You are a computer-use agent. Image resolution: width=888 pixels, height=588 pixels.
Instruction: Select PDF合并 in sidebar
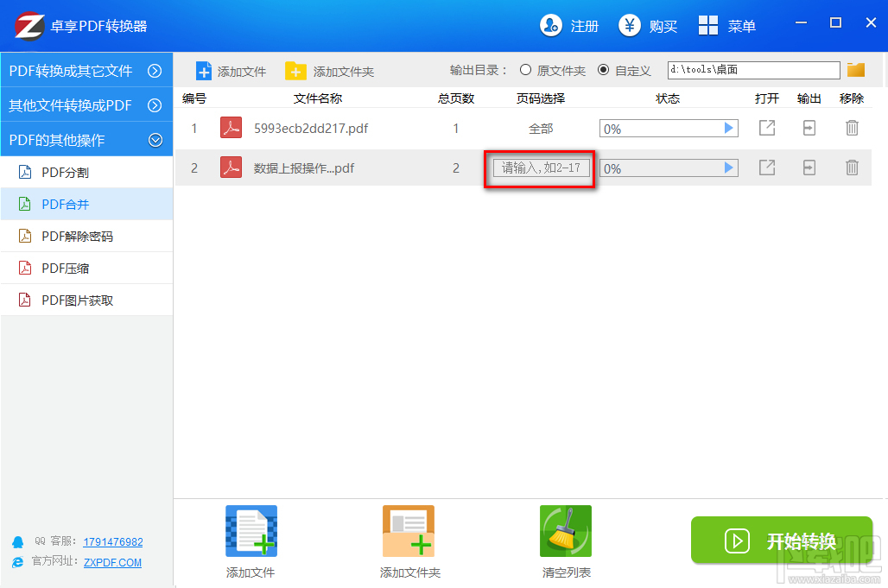click(86, 204)
